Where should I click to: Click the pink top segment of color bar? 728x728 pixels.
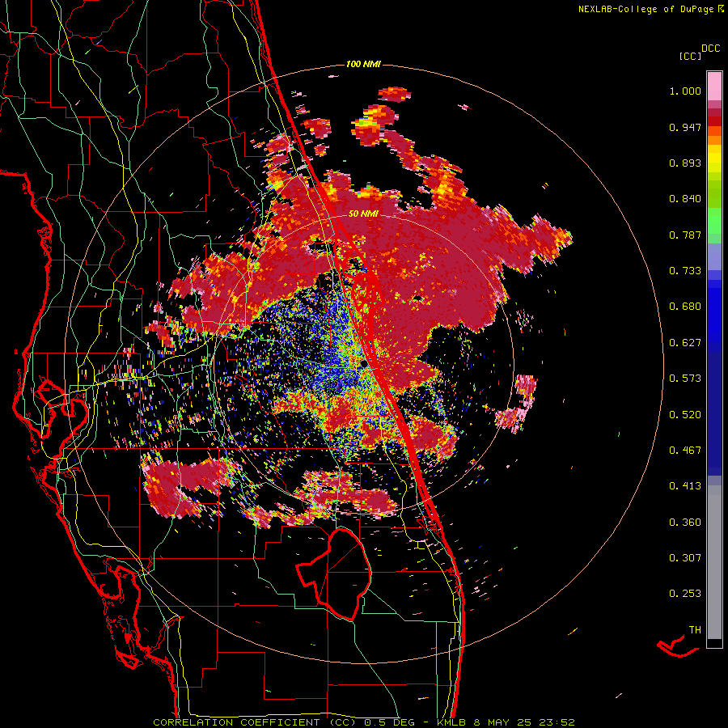coord(714,87)
